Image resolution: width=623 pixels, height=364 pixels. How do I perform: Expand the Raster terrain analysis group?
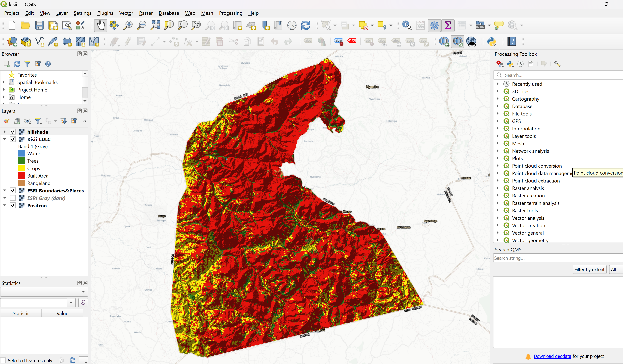pyautogui.click(x=498, y=203)
